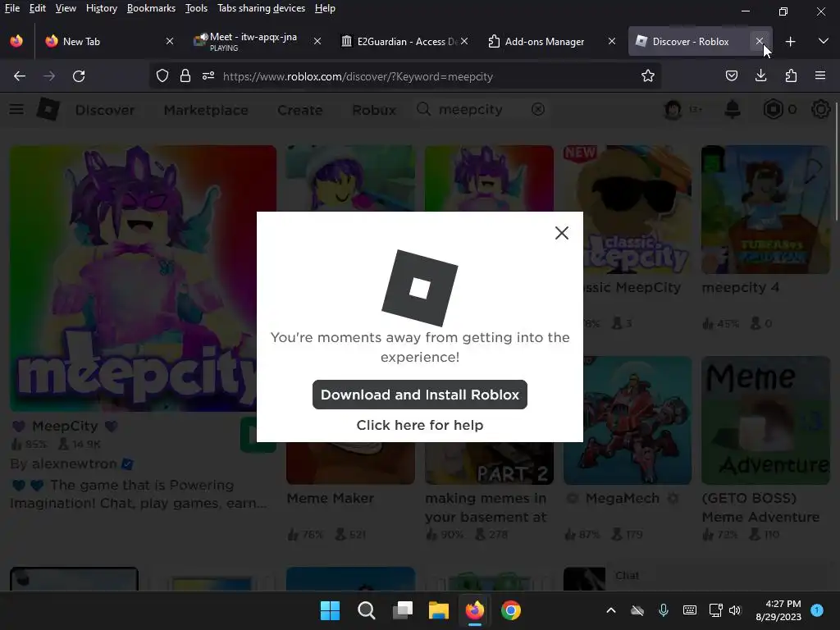Bookmark this page with the star icon
The image size is (840, 630).
click(648, 76)
